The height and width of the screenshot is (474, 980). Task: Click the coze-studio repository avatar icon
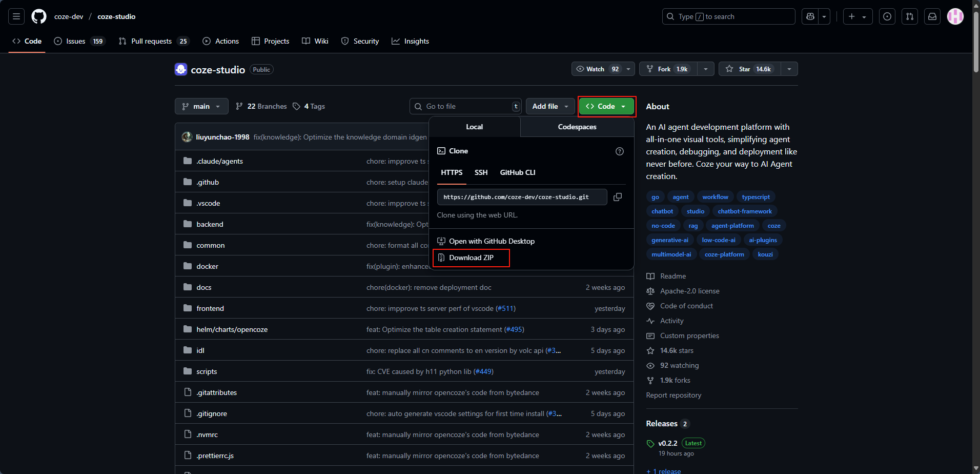[x=181, y=69]
